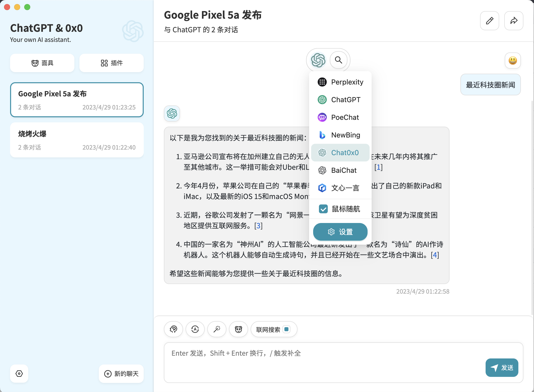Switch to the 插件 panel
Screen dimensions: 534x392
coord(111,63)
